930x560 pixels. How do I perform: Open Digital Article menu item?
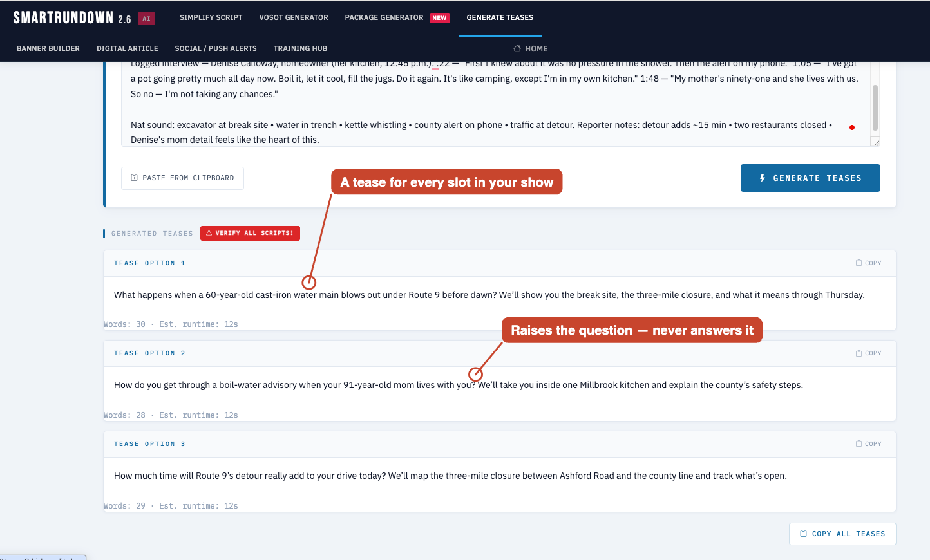(128, 48)
